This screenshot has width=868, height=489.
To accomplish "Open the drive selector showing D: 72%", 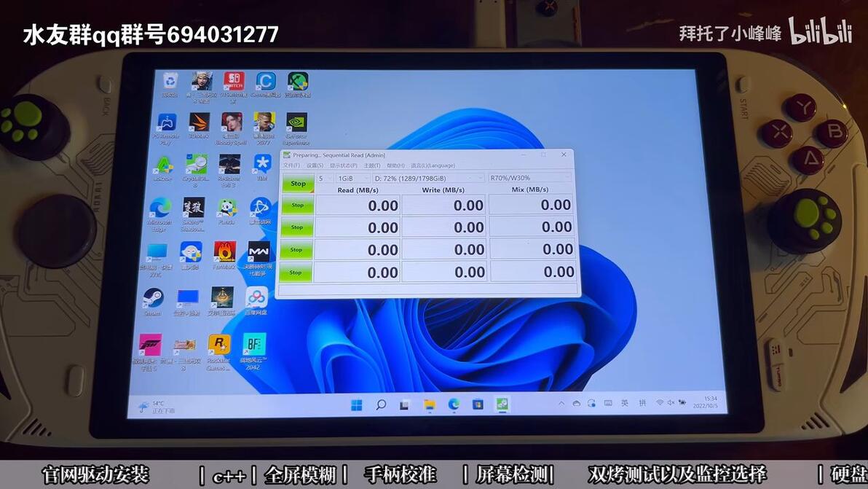I will (x=429, y=179).
